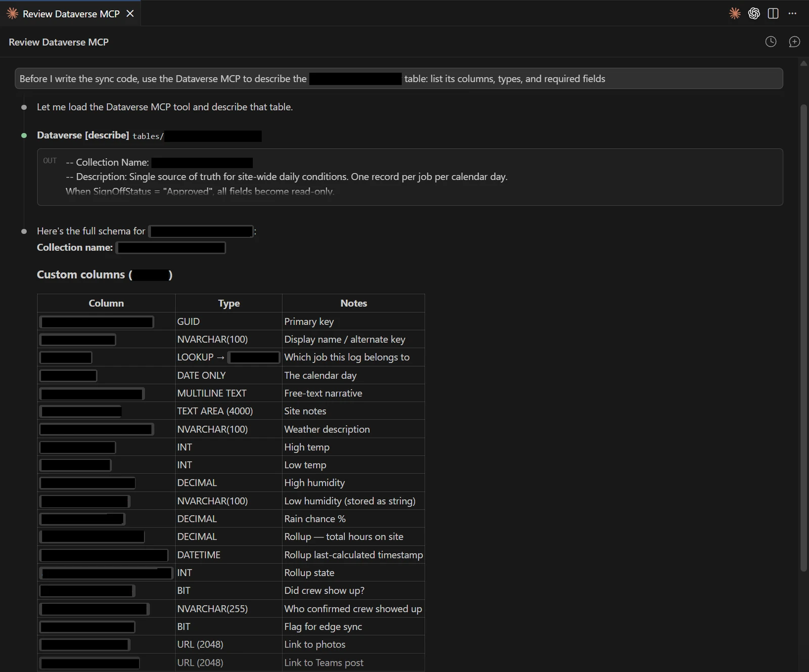Select the Review Dataverse MCP tab
Screen dimensions: 809x672
tap(70, 14)
